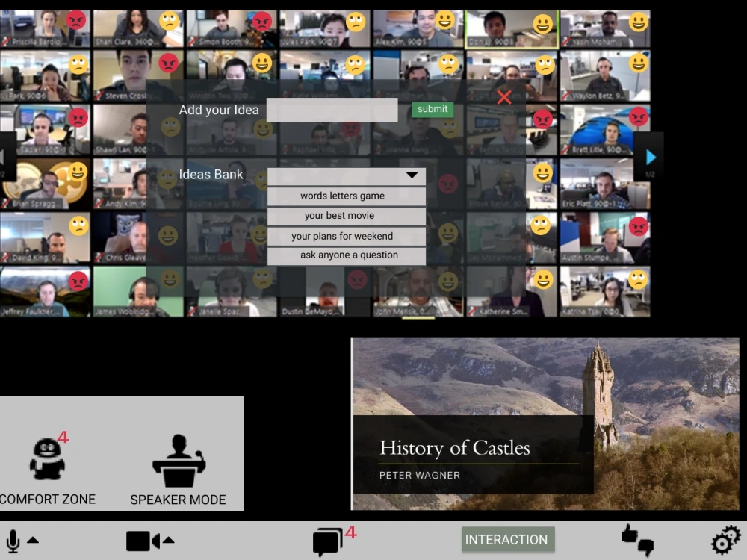Click angry emoji on Brett Little tile
This screenshot has height=560, width=747.
[x=639, y=116]
